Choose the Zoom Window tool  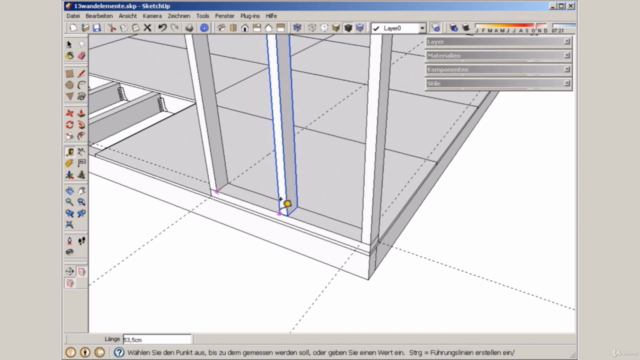pyautogui.click(x=82, y=202)
